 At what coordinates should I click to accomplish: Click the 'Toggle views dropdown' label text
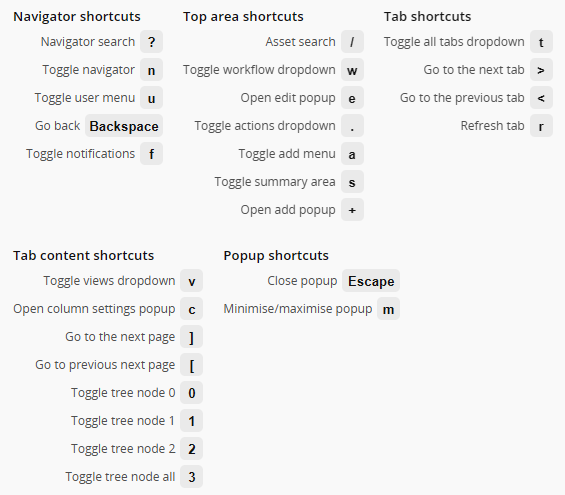point(109,281)
